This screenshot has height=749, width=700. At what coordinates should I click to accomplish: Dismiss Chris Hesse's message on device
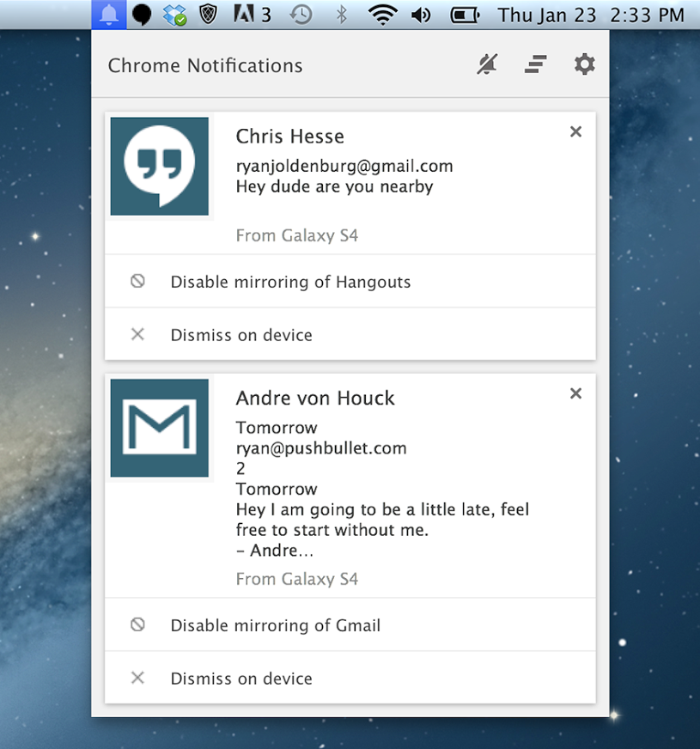tap(240, 335)
